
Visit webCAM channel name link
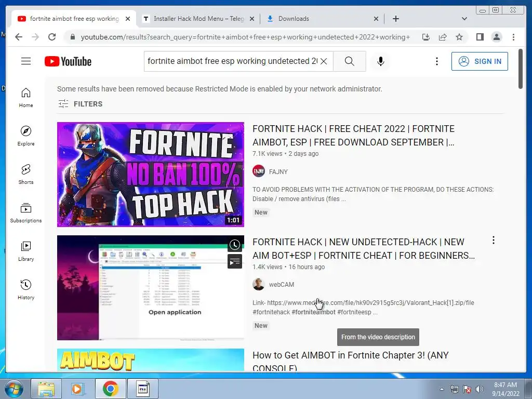[x=281, y=285]
